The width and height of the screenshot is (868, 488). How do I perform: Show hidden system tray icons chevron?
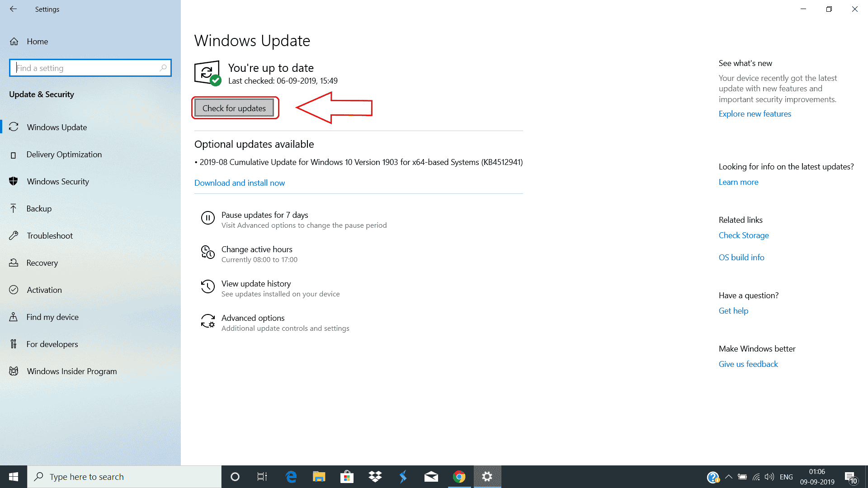coord(728,477)
